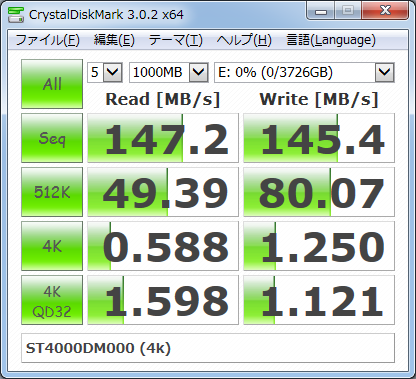The image size is (416, 379).
Task: Click the Seq read result 147.2
Action: 163,138
